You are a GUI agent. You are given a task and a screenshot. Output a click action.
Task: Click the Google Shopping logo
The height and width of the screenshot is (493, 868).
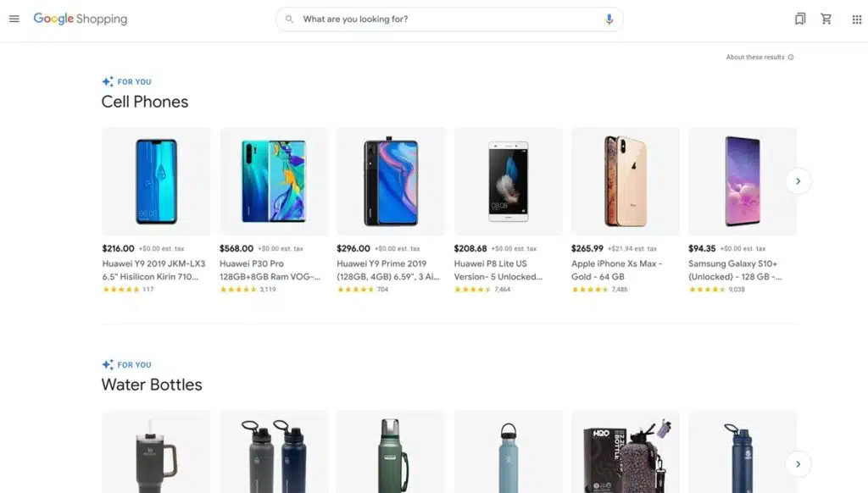(x=80, y=18)
